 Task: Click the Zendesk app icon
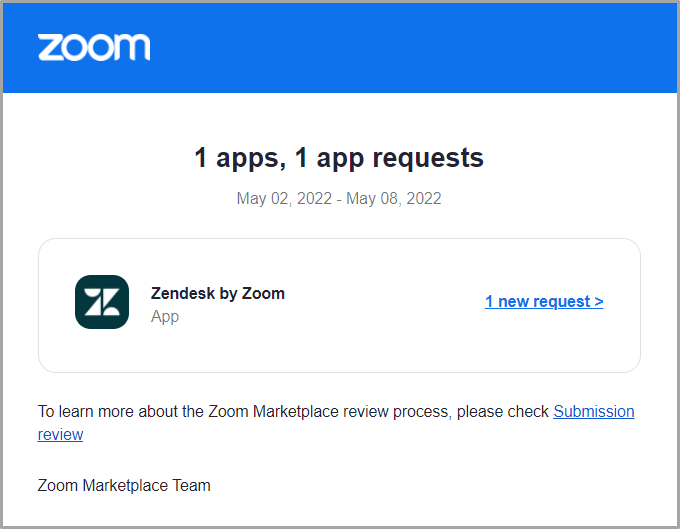(102, 302)
